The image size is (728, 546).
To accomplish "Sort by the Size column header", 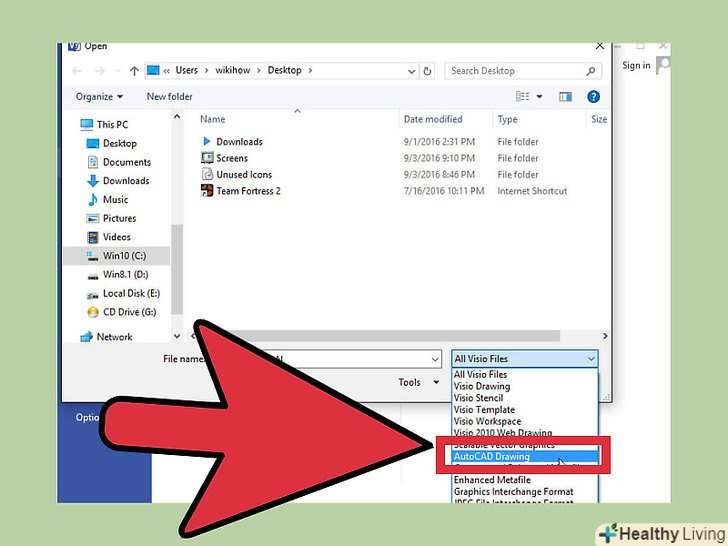I will point(599,119).
